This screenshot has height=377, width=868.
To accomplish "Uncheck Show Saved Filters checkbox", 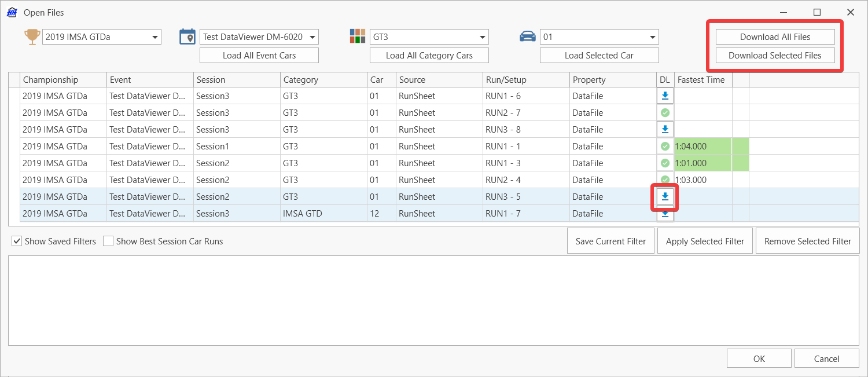I will pos(17,241).
